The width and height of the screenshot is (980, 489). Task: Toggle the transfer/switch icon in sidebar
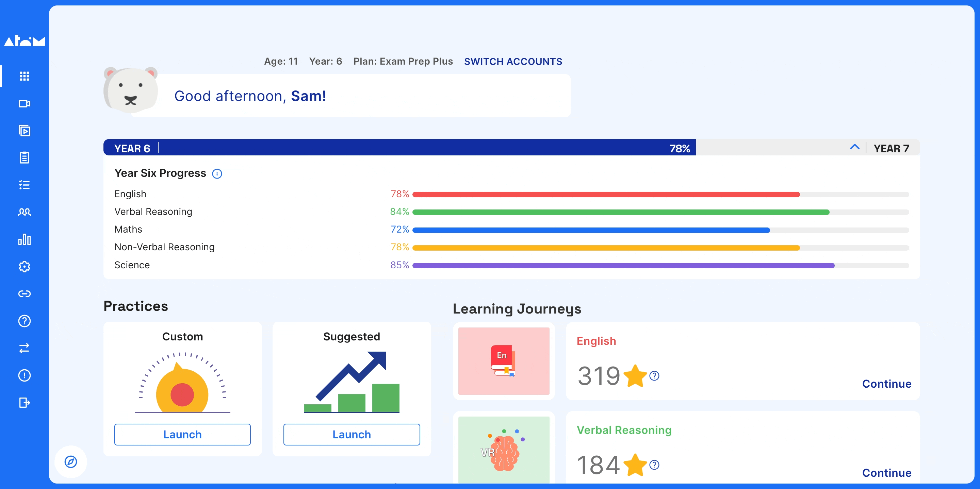pos(24,349)
